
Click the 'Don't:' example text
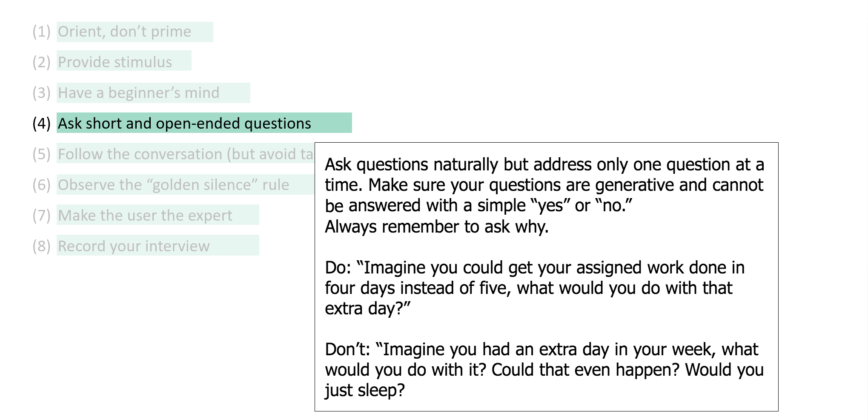coord(544,370)
